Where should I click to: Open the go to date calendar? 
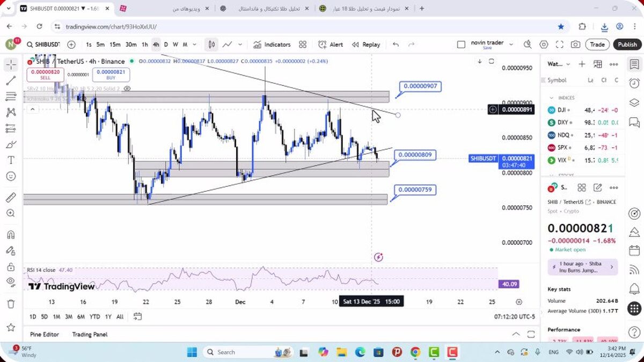138,316
